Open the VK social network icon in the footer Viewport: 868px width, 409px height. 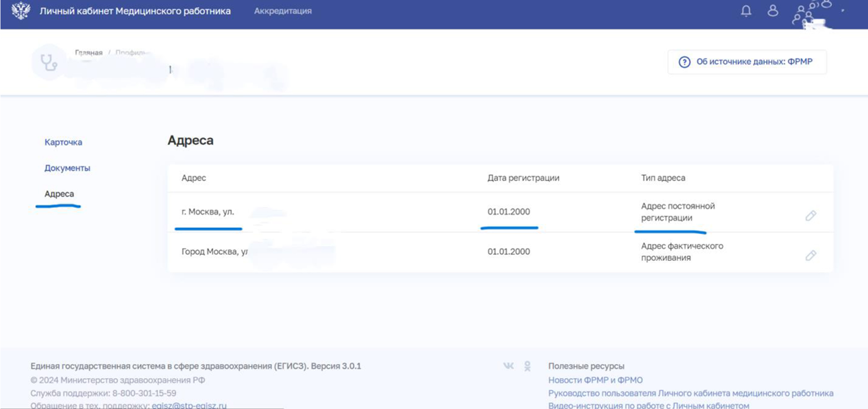[509, 366]
